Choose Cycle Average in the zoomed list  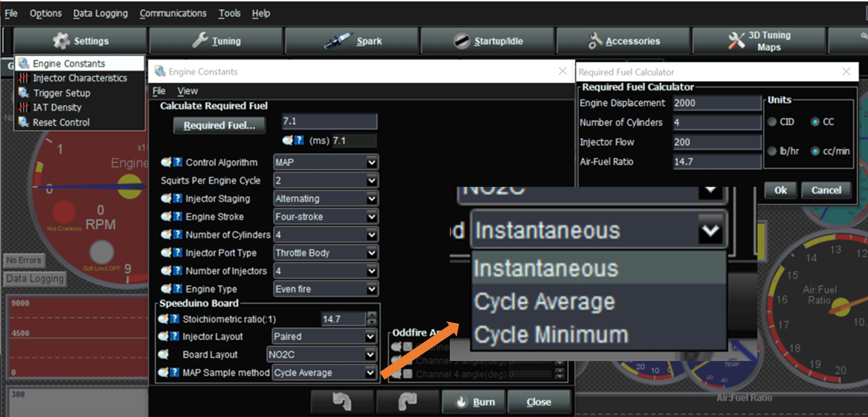(599, 301)
